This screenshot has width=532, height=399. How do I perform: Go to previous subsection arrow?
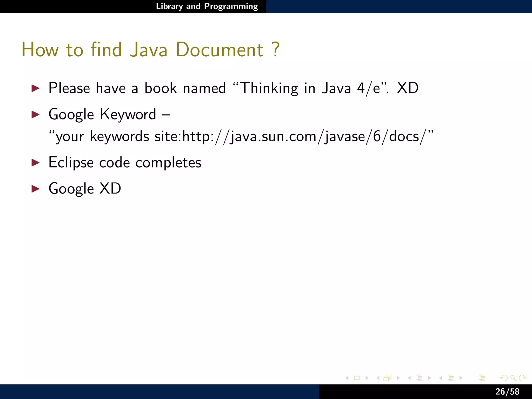[409, 378]
